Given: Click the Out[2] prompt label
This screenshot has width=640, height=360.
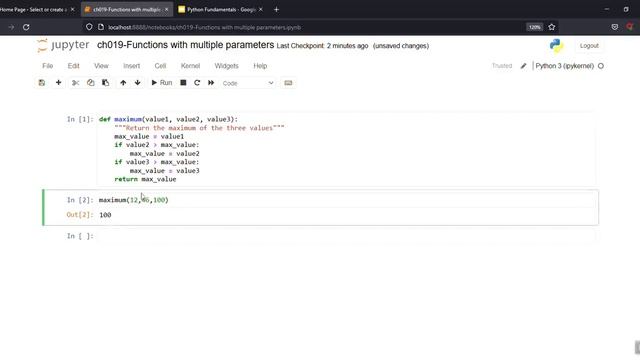Looking at the screenshot, I should [x=80, y=215].
